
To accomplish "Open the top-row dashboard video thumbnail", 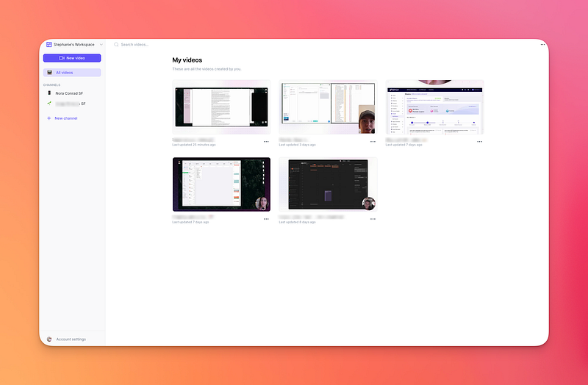I will tap(434, 107).
